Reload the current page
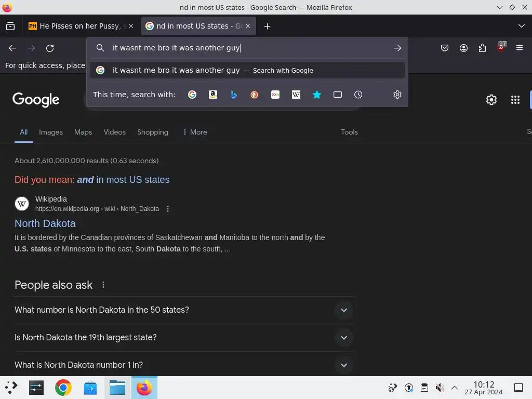 pyautogui.click(x=50, y=48)
